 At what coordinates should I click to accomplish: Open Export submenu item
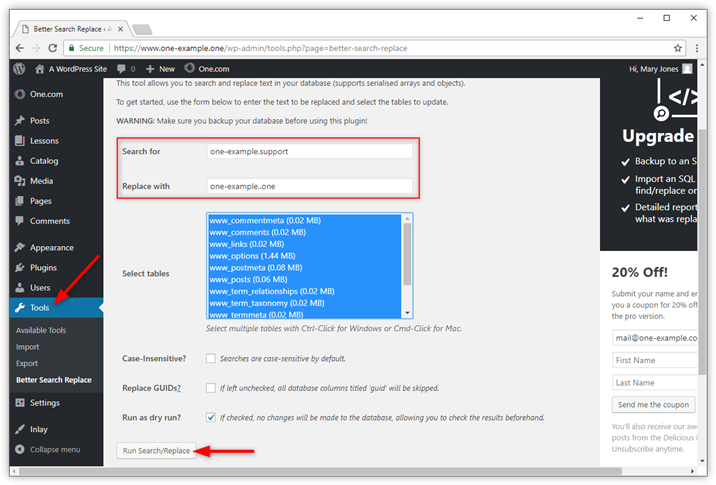coord(27,364)
